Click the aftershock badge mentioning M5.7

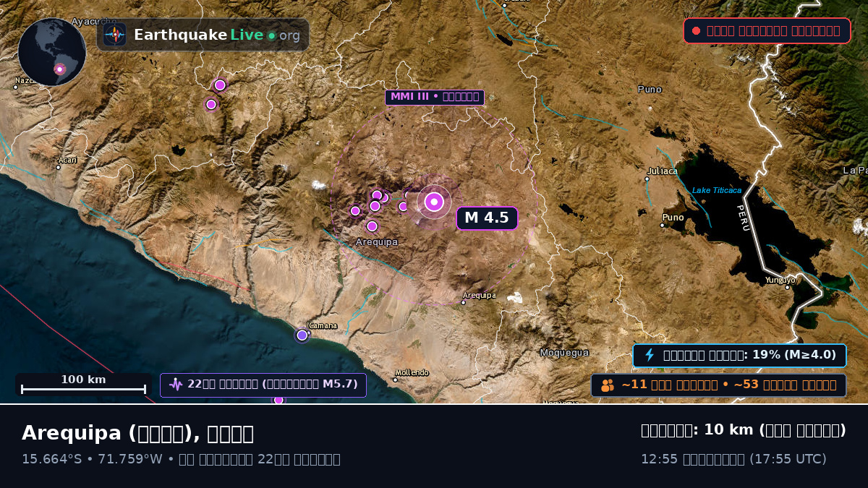tap(263, 385)
